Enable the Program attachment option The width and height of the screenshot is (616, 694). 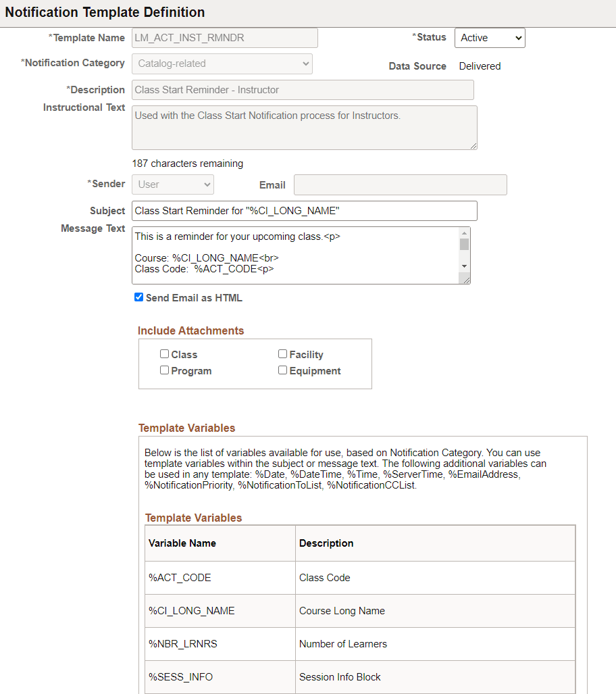point(164,370)
